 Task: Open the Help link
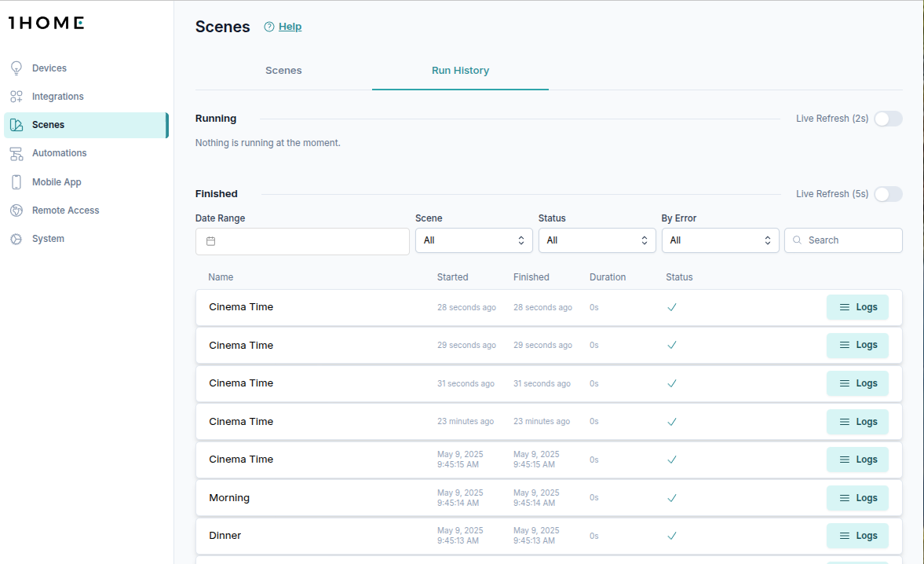290,27
